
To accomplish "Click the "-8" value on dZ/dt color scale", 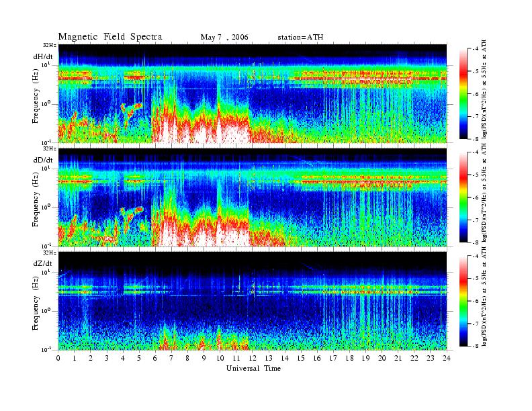I will tap(476, 346).
